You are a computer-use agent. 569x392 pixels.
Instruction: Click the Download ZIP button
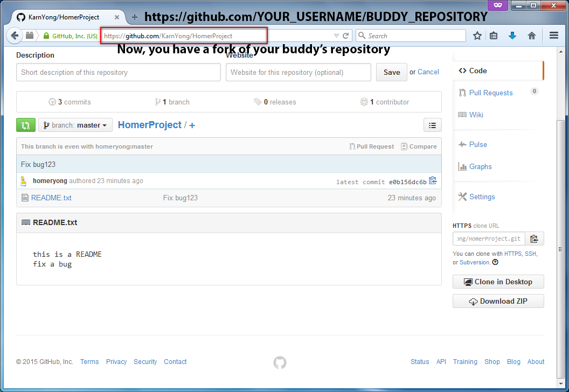tap(498, 301)
